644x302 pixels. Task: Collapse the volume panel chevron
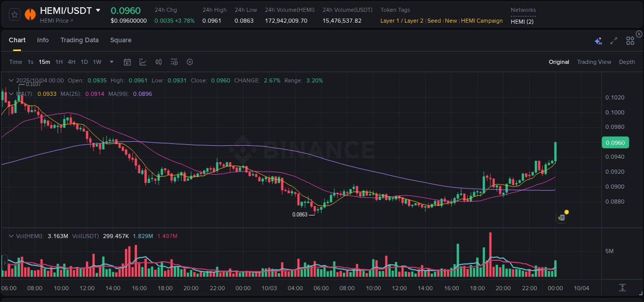click(x=11, y=236)
